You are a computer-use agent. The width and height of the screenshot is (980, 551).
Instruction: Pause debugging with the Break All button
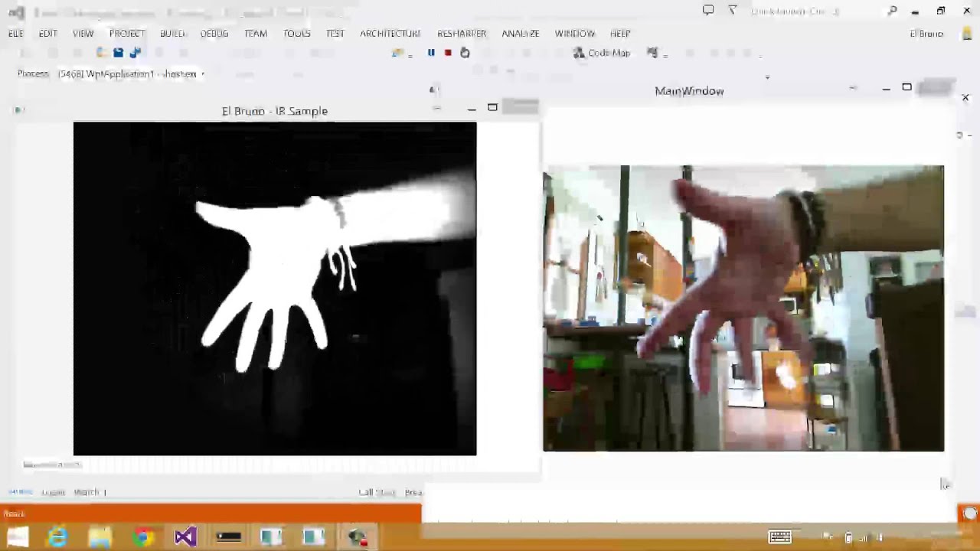pyautogui.click(x=431, y=53)
